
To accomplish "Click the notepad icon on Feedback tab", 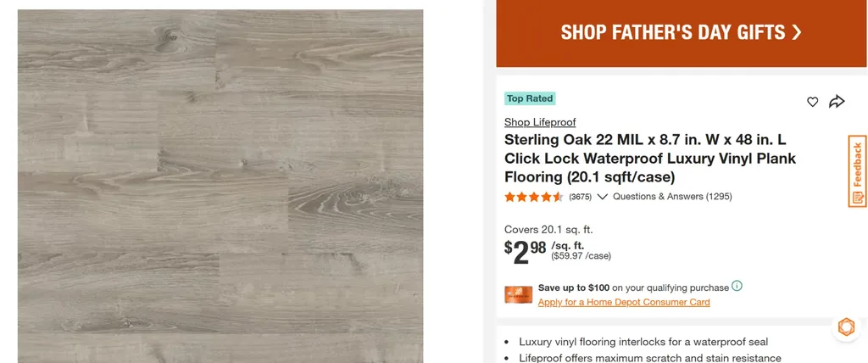I will coord(858,198).
